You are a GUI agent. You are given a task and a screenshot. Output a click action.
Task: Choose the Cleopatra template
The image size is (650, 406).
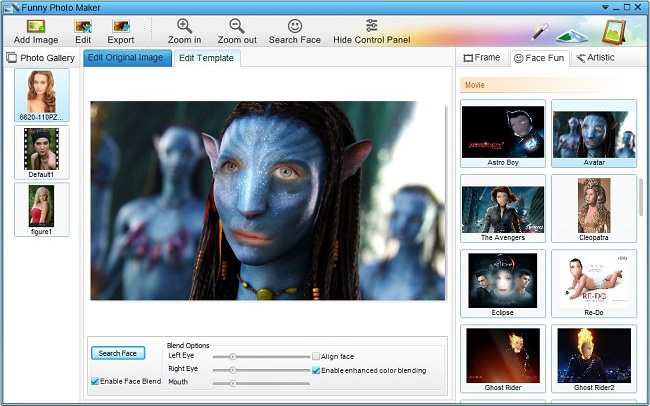pyautogui.click(x=594, y=208)
